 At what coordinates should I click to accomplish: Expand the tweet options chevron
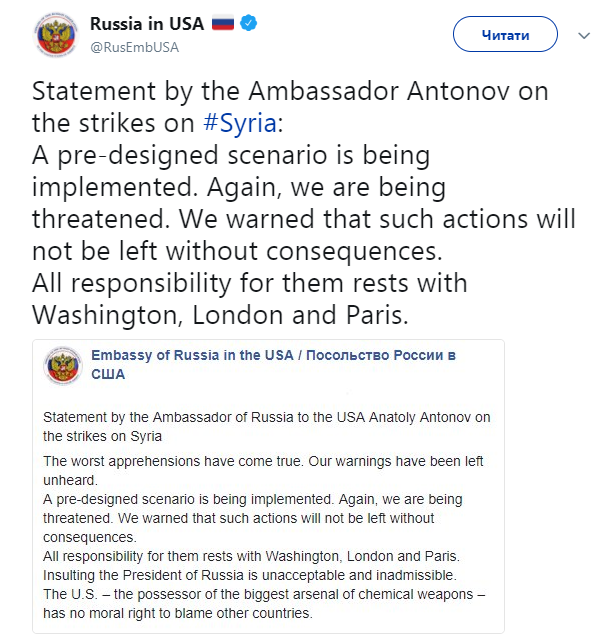point(584,35)
